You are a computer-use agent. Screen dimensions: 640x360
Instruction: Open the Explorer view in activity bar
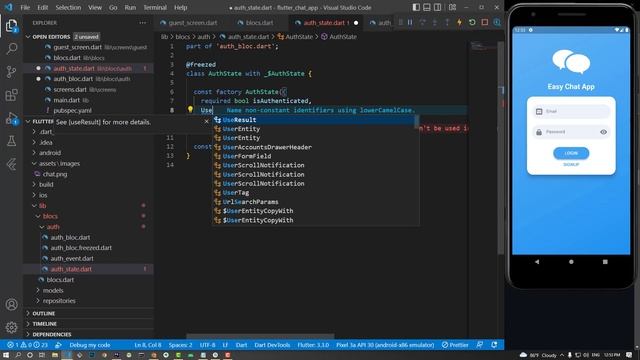coord(11,26)
